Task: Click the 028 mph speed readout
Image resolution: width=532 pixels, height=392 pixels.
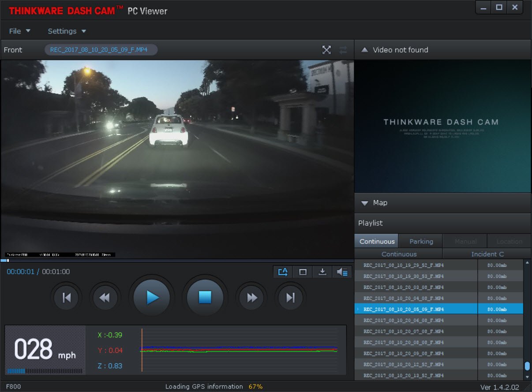Action: (x=45, y=351)
